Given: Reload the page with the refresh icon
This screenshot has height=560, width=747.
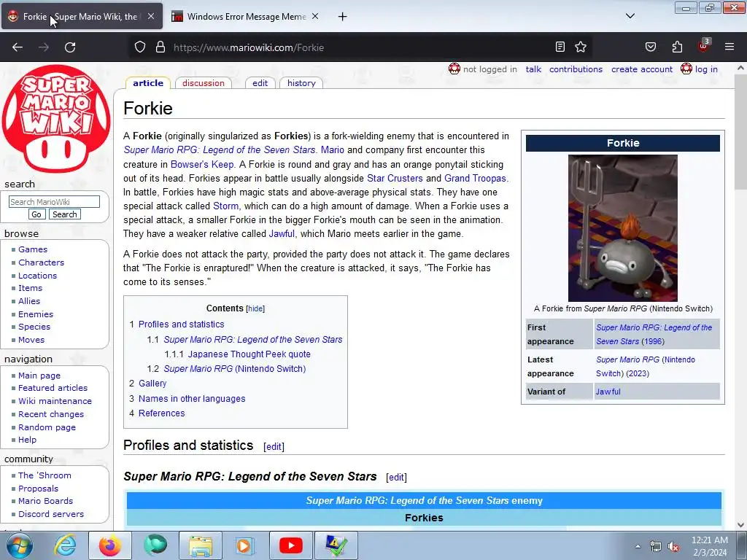Looking at the screenshot, I should click(70, 47).
